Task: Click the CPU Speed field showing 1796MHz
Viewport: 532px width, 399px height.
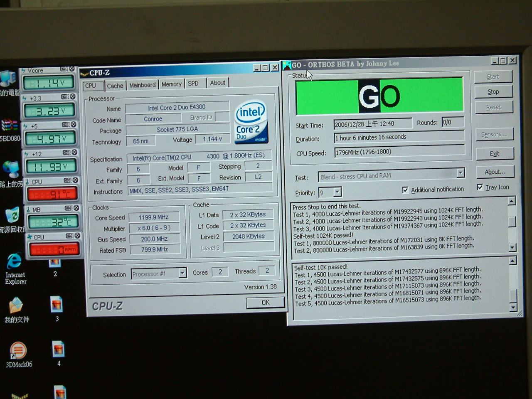Action: click(399, 152)
